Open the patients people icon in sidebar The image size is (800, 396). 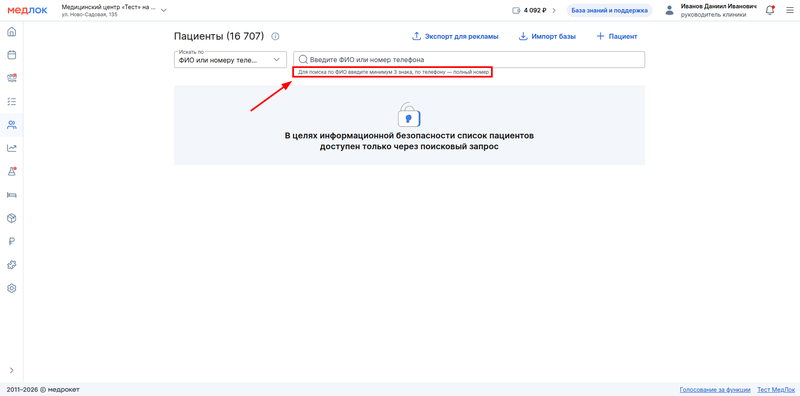click(x=12, y=125)
